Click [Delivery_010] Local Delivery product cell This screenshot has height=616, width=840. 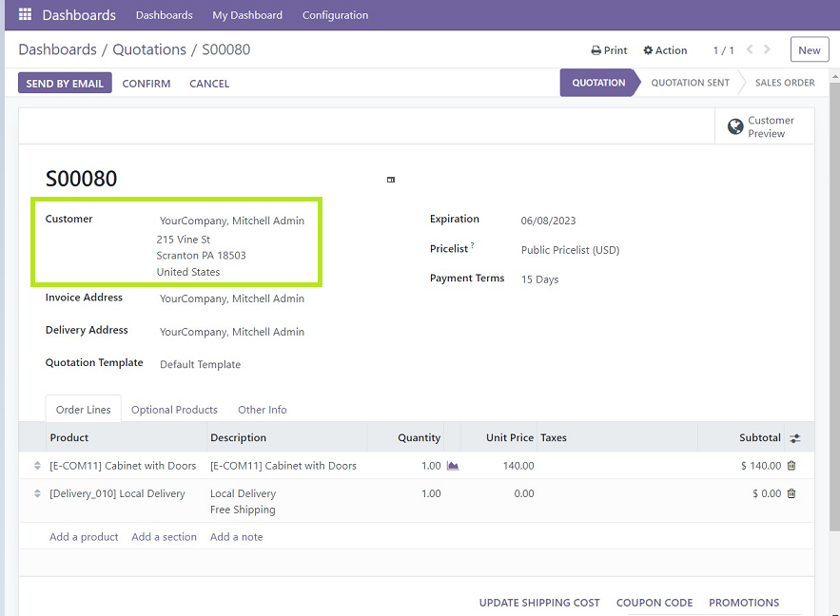(x=117, y=493)
